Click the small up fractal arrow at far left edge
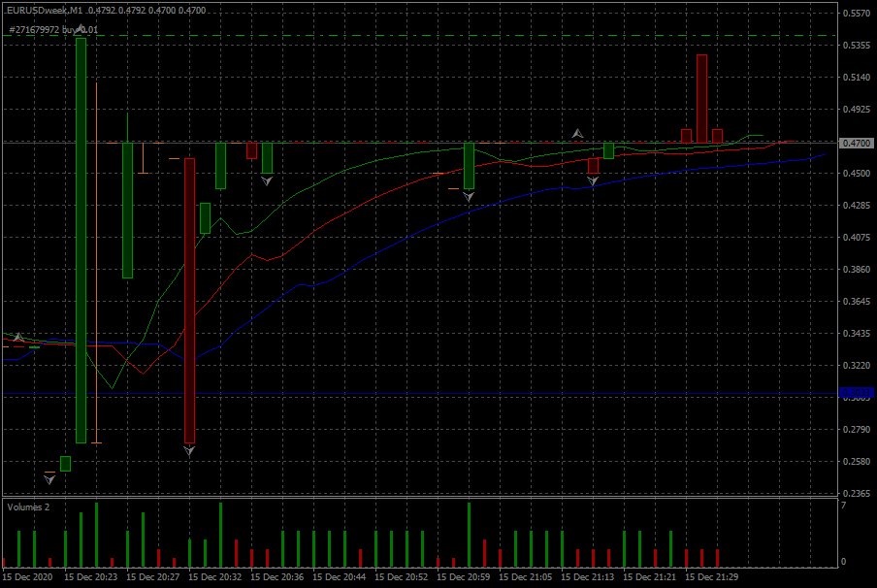Screen dimensions: 877x588 pos(16,337)
